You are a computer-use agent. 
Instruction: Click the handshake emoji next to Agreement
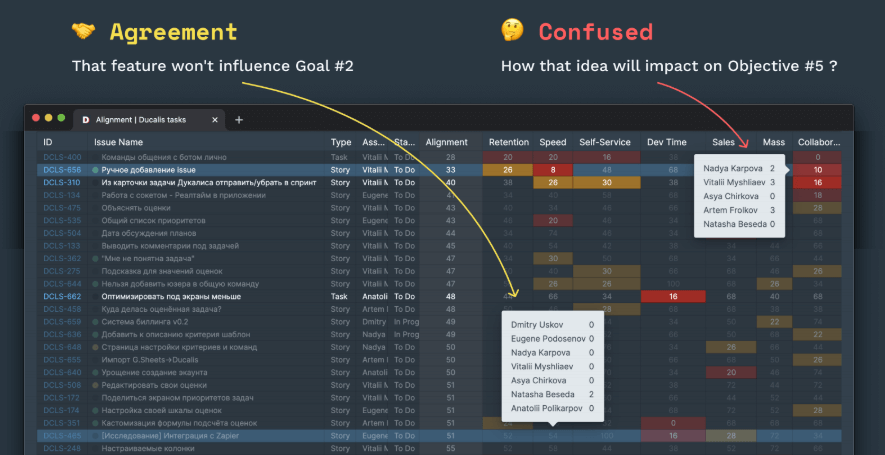tap(85, 32)
